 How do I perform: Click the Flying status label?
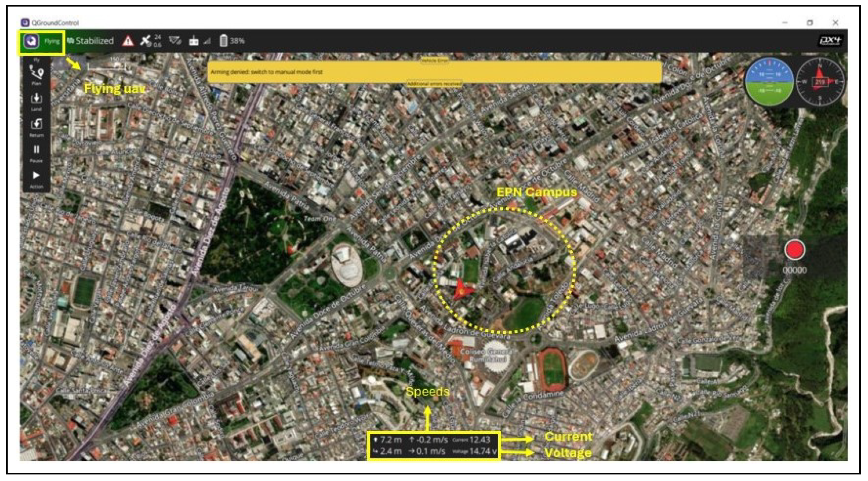pos(52,41)
